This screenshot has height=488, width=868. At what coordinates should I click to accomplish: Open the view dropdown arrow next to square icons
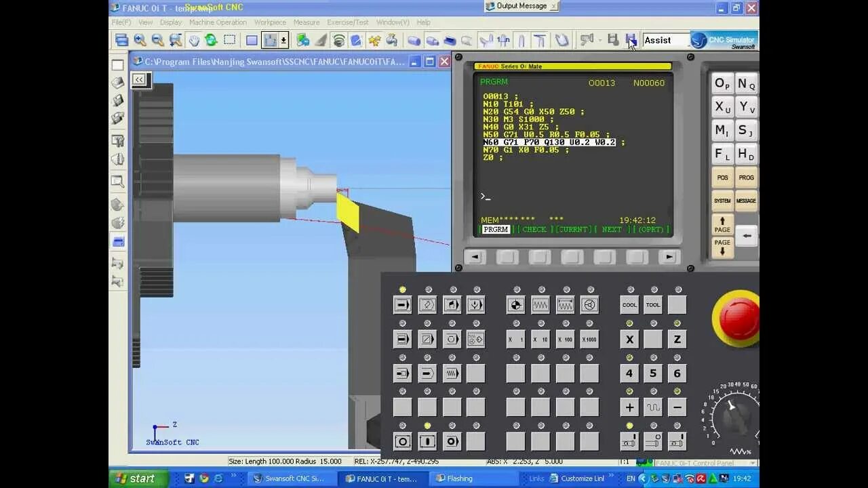pyautogui.click(x=283, y=40)
